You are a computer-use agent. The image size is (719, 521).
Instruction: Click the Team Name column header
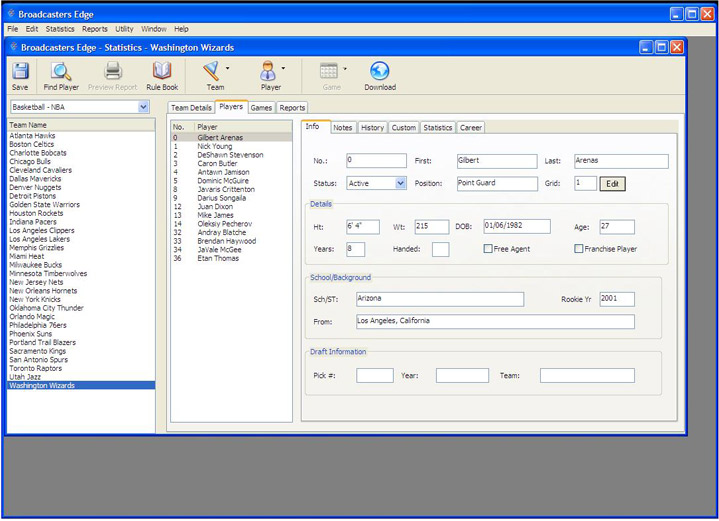[x=81, y=125]
